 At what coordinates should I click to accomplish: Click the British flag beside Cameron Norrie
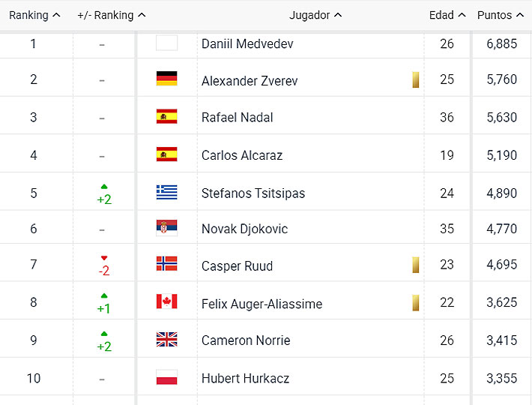click(x=166, y=340)
